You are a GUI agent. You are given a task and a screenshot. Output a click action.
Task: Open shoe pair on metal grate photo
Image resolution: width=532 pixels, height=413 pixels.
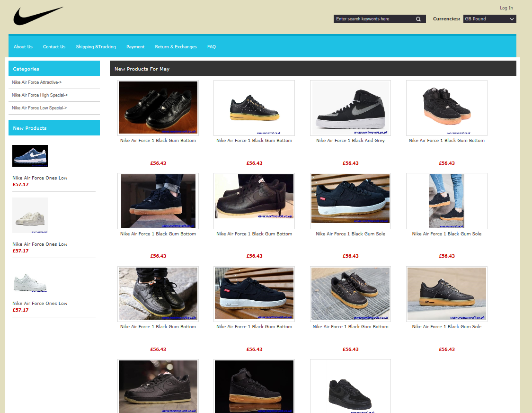coord(350,294)
